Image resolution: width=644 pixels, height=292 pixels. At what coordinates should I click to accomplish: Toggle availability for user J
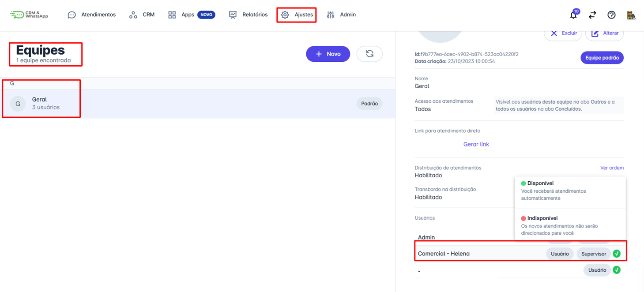[617, 270]
